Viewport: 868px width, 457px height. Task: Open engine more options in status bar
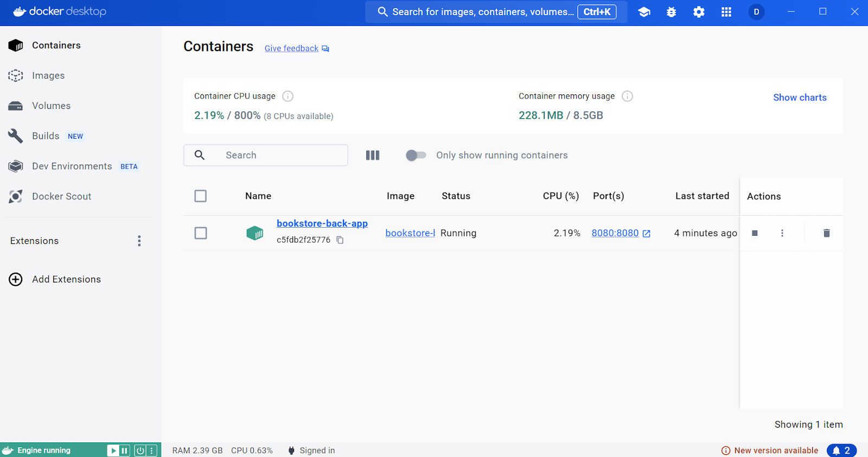[x=152, y=450]
